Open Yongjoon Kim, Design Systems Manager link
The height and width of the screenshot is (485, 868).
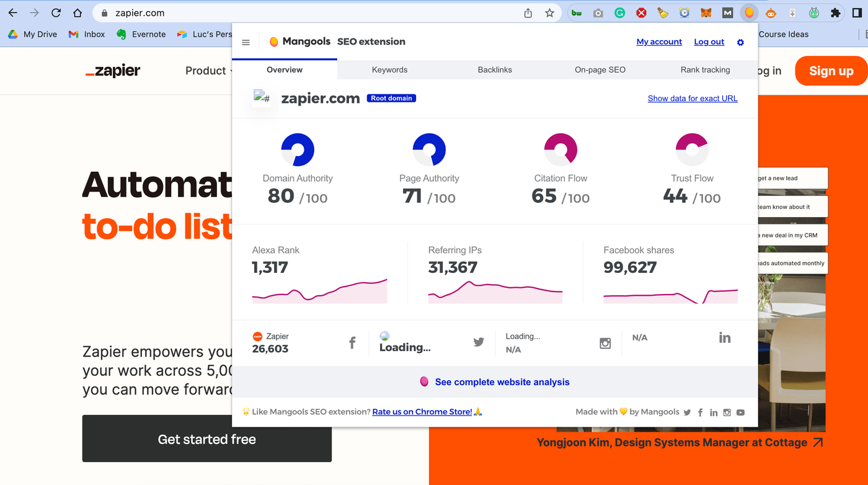[680, 442]
